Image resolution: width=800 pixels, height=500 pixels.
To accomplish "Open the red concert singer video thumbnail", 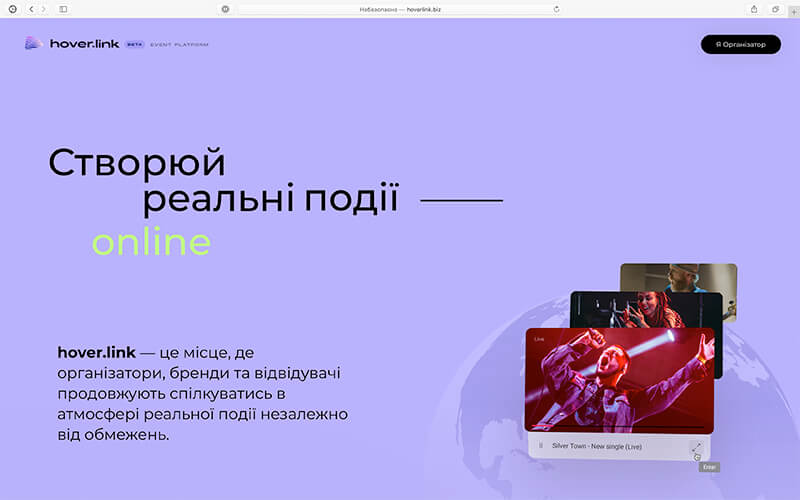I will [619, 380].
